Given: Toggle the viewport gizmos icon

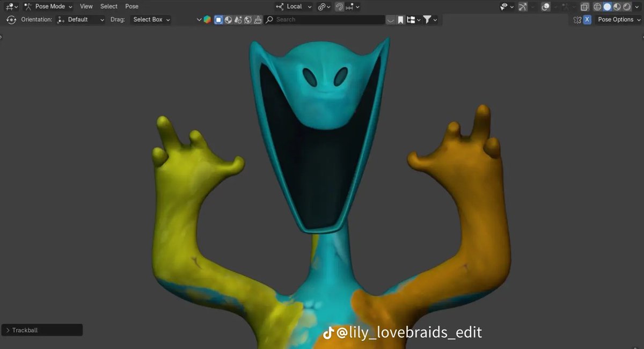Looking at the screenshot, I should (523, 6).
